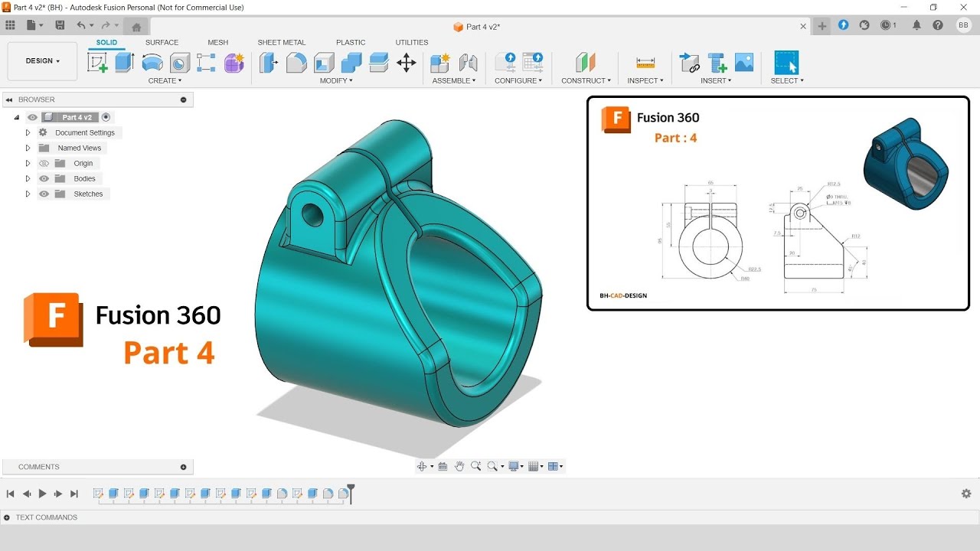Switch to the PLASTIC tab
This screenshot has width=980, height=551.
pos(351,42)
